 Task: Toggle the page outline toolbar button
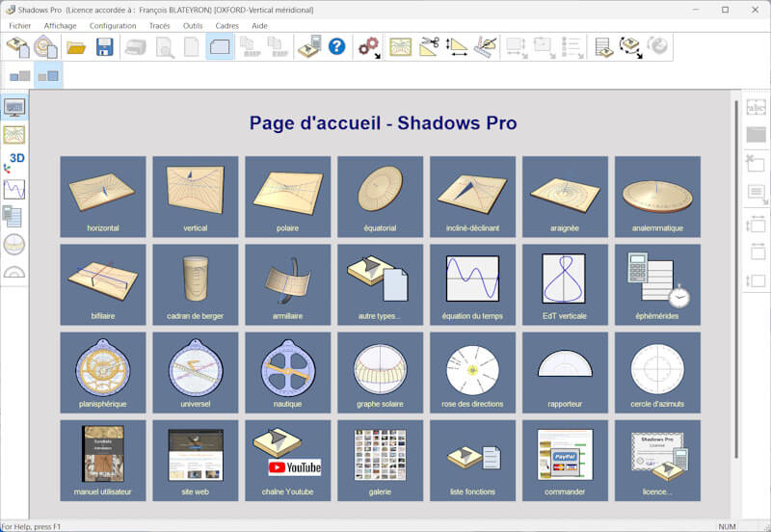220,47
